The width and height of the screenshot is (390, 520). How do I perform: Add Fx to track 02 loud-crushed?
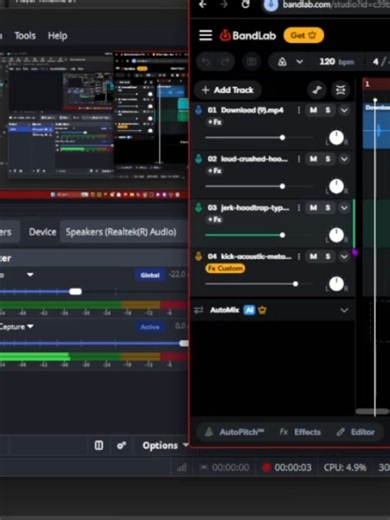(215, 171)
